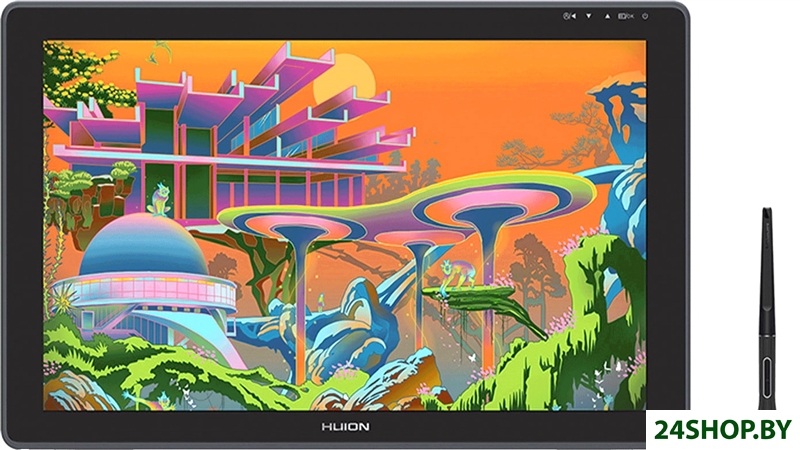Tap the up arrow OSD button
The width and height of the screenshot is (800, 450).
tap(607, 16)
